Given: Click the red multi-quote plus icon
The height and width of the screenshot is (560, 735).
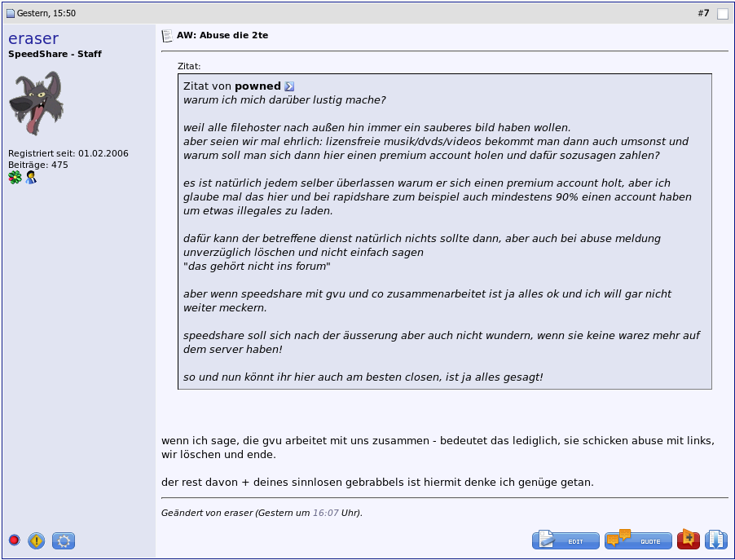Looking at the screenshot, I should click(x=688, y=540).
